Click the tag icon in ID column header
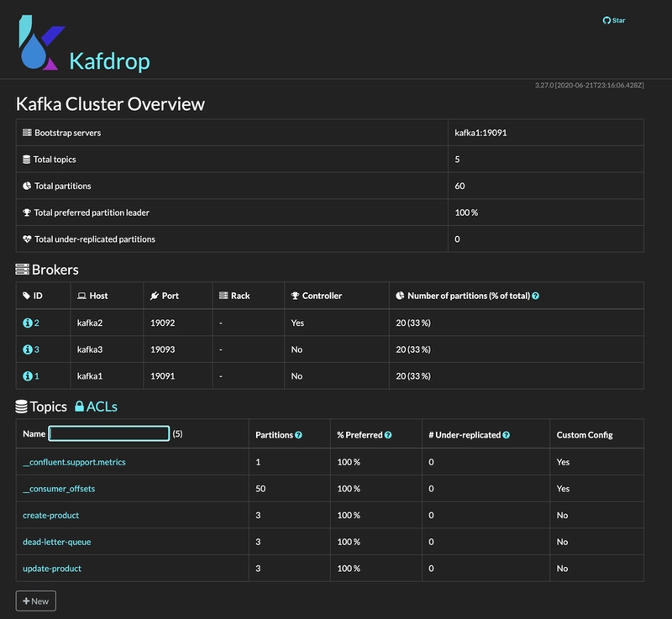 (x=26, y=296)
